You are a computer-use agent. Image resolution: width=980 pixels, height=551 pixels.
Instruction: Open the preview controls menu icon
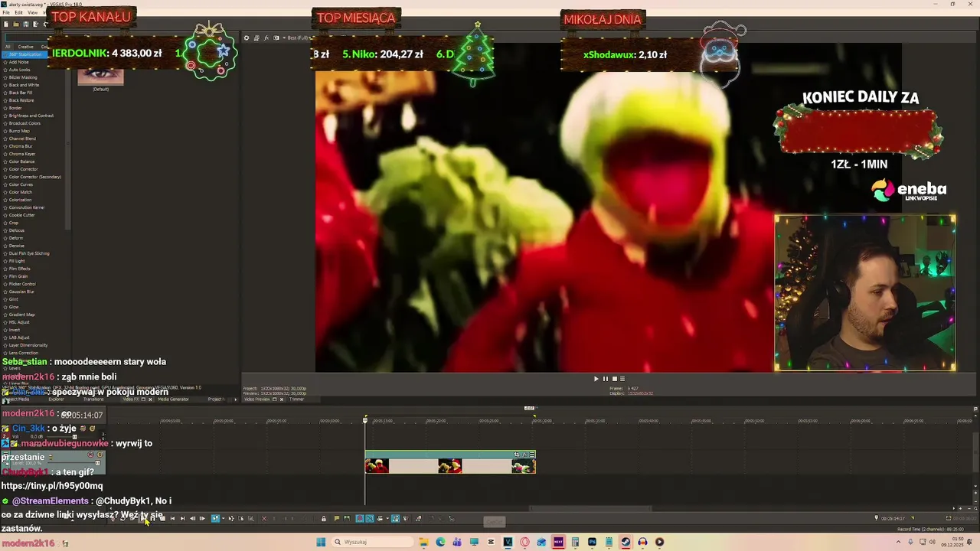point(622,379)
